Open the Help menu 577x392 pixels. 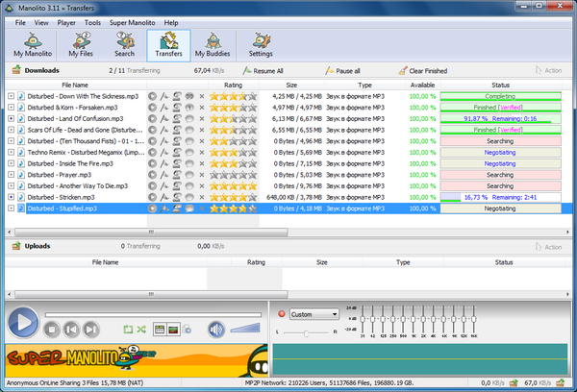point(171,23)
